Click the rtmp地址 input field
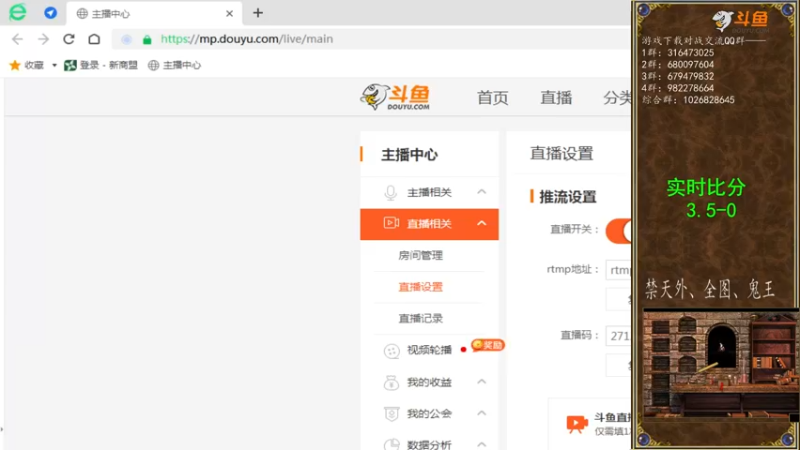This screenshot has width=800, height=450. click(x=618, y=270)
